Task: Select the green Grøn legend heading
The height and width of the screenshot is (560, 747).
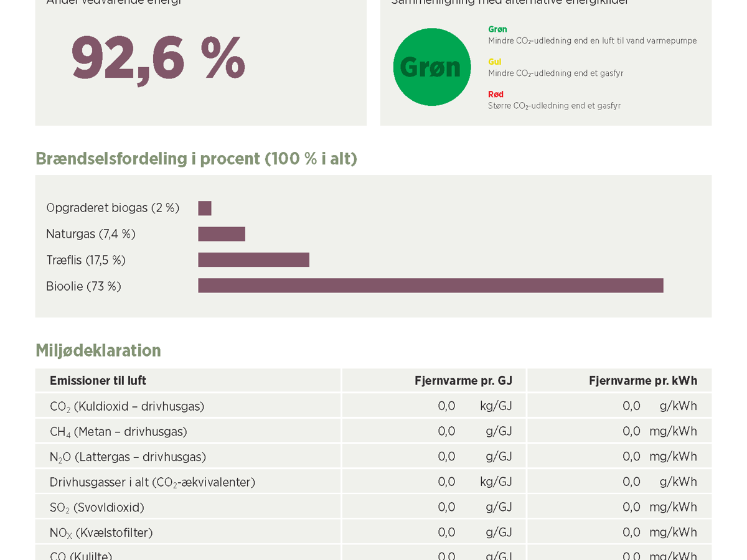Action: click(497, 29)
